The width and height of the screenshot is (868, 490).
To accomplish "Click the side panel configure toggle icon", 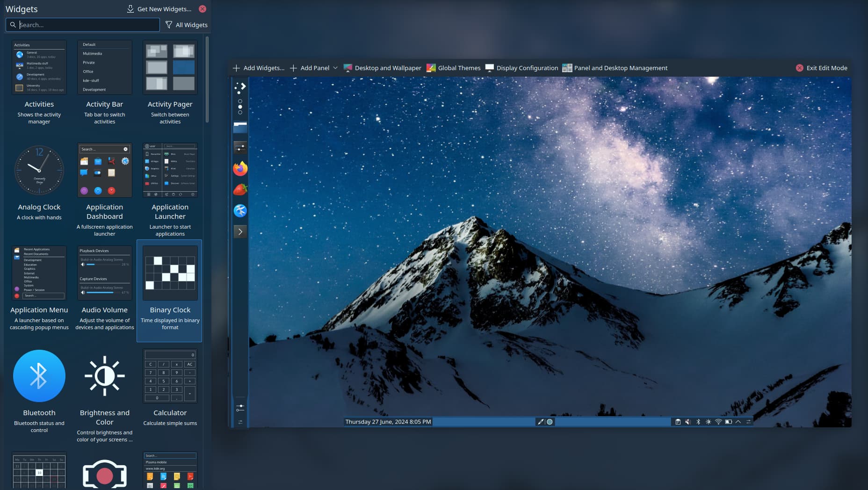I will click(240, 422).
